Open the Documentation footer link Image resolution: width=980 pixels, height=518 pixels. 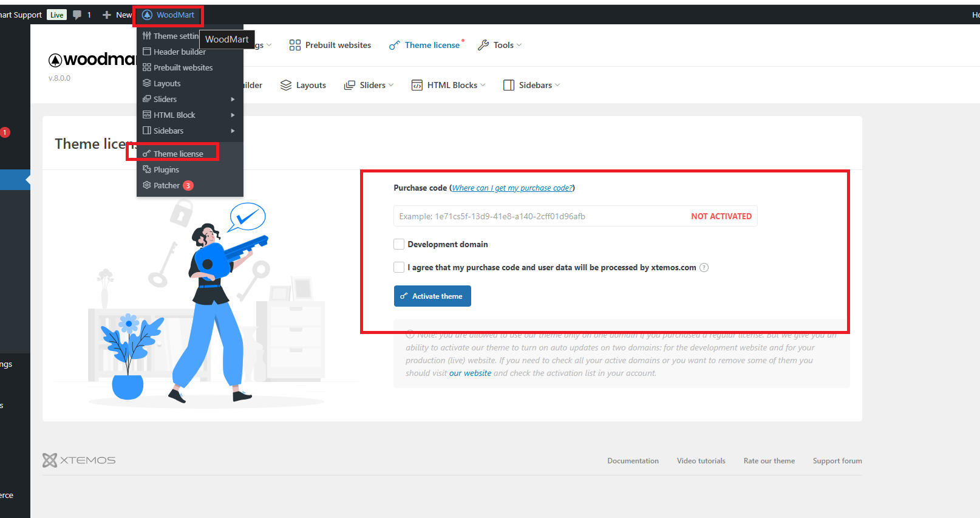(633, 461)
